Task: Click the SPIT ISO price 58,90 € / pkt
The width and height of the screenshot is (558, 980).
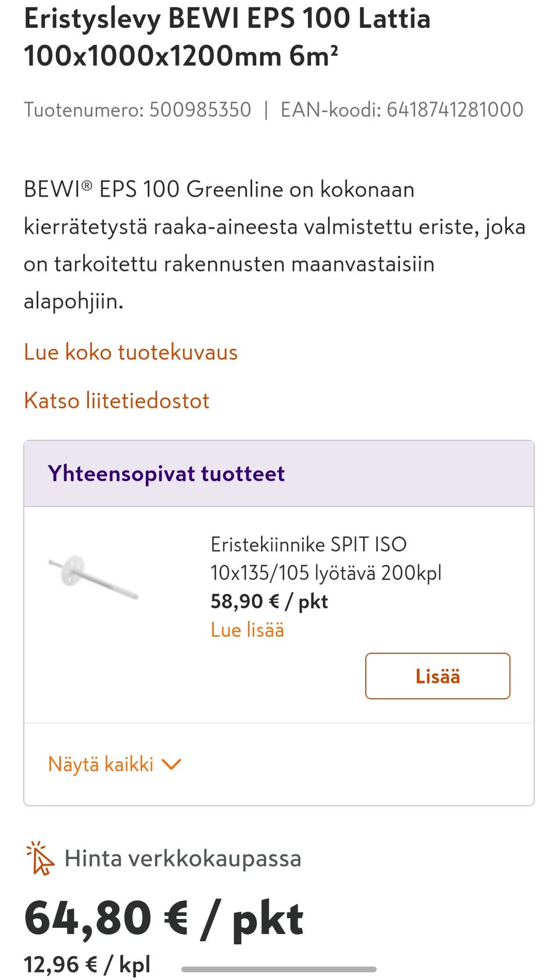Action: point(269,601)
